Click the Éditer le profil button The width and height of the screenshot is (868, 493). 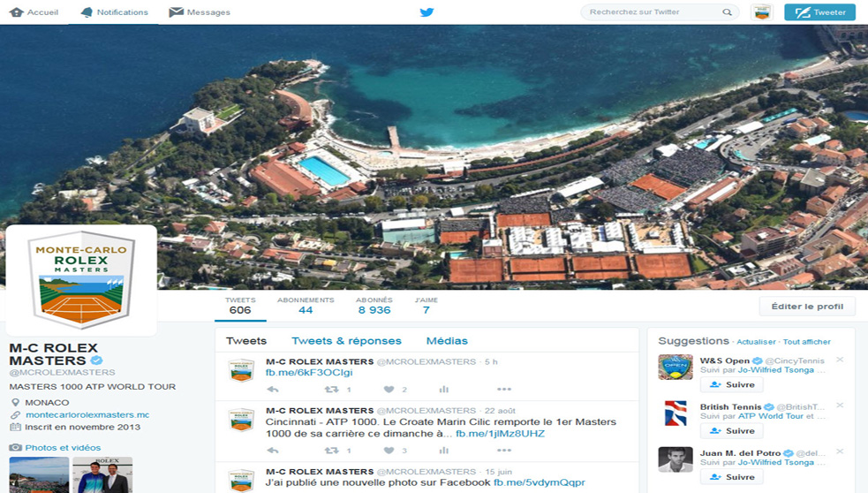coord(807,307)
